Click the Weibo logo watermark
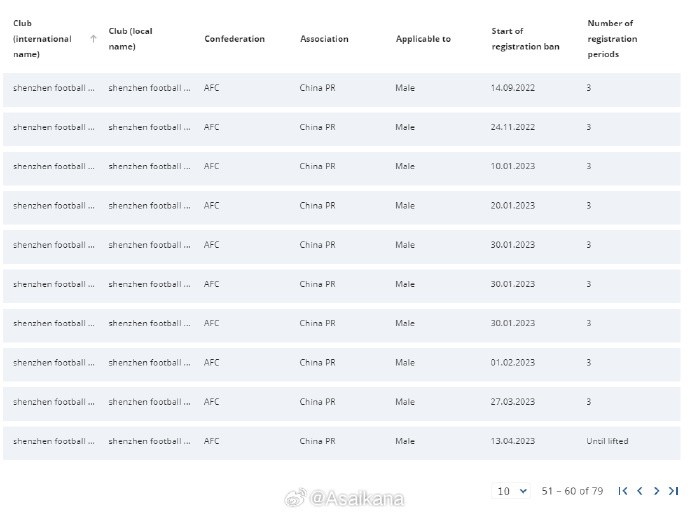The image size is (690, 513). click(295, 498)
